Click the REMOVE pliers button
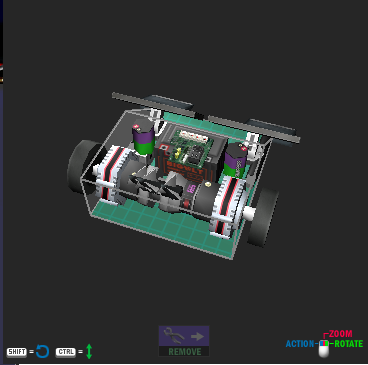Image resolution: width=368 pixels, height=365 pixels. click(x=184, y=341)
